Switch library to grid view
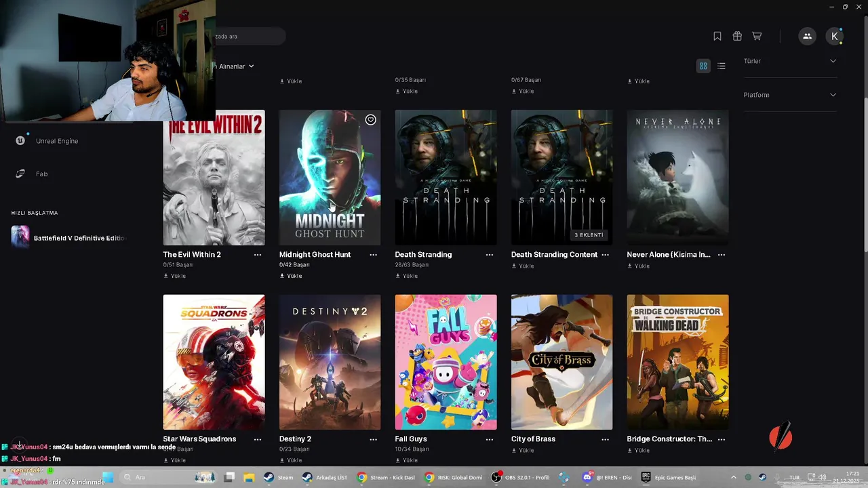Image resolution: width=868 pixels, height=488 pixels. click(703, 66)
